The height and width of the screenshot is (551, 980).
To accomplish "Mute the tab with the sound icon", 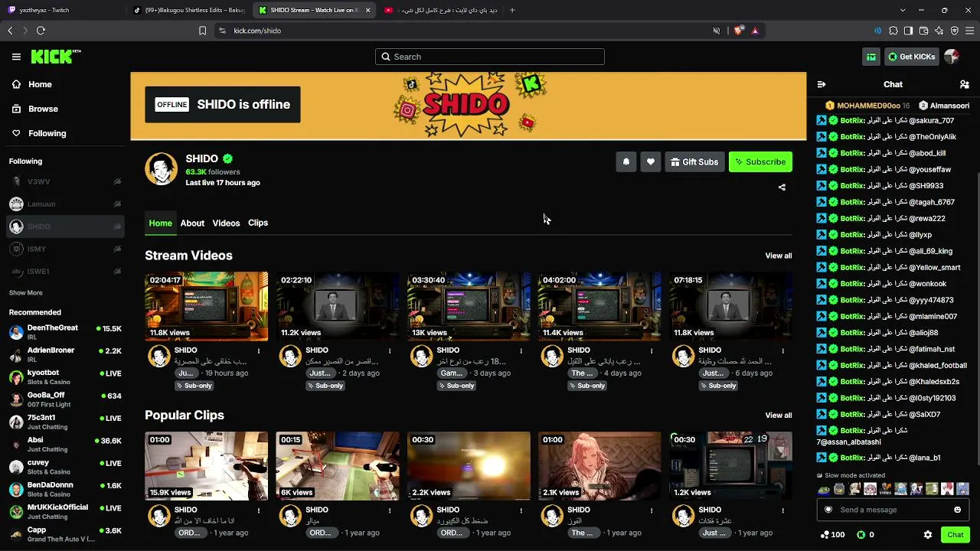I will tap(717, 31).
